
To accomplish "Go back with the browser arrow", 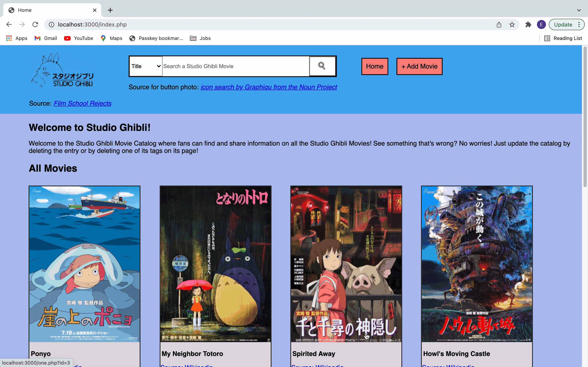I will (x=9, y=25).
